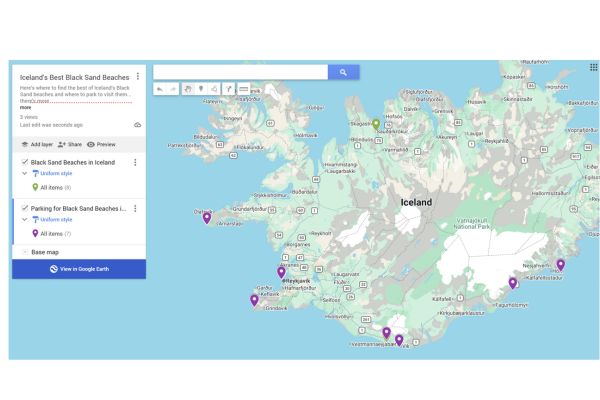This screenshot has height=400, width=600.
Task: Activate the Measure distances ruler tool
Action: click(243, 89)
